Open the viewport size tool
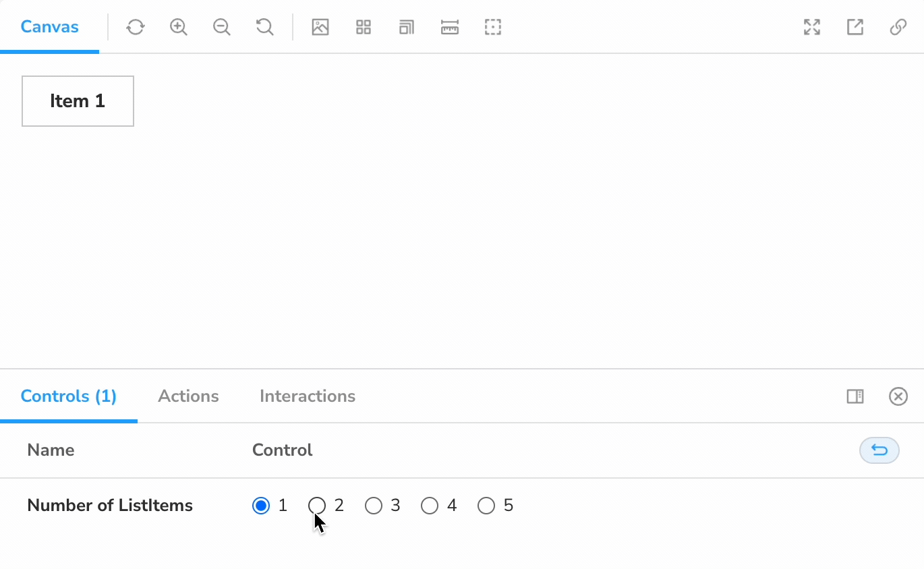 [406, 27]
